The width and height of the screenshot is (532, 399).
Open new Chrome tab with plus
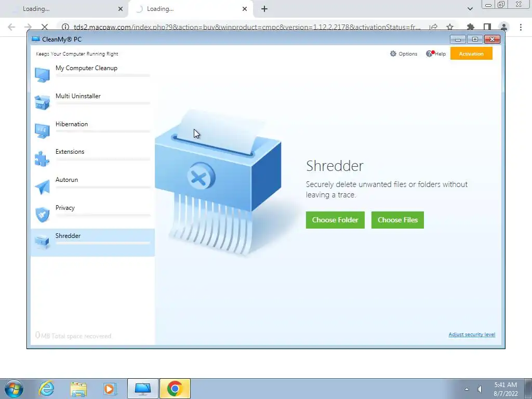(x=264, y=9)
